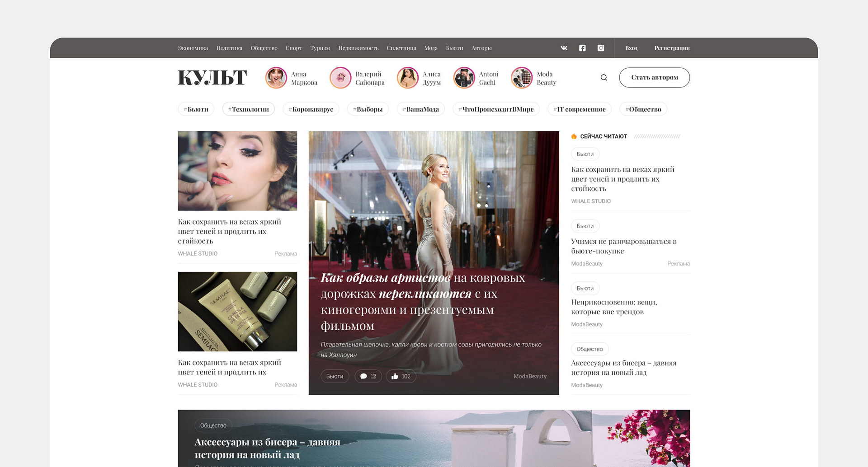Open the Facebook icon in top bar
This screenshot has width=868, height=467.
point(582,48)
